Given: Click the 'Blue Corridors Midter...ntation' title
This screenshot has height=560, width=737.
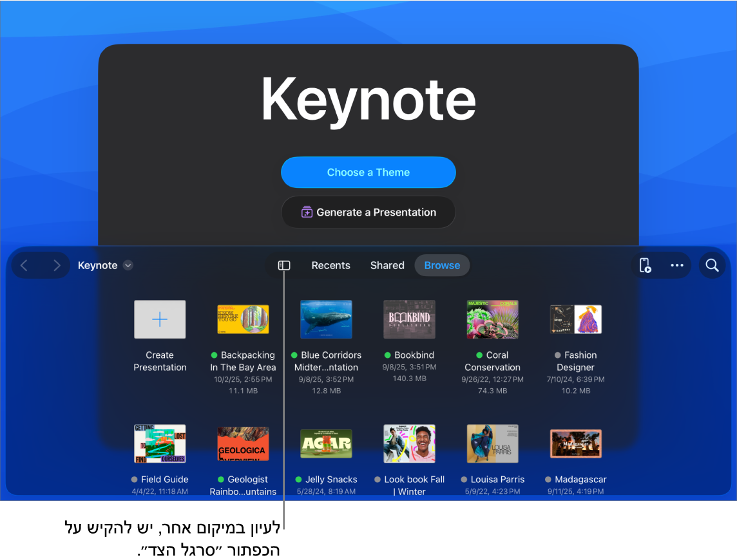Looking at the screenshot, I should coord(326,361).
